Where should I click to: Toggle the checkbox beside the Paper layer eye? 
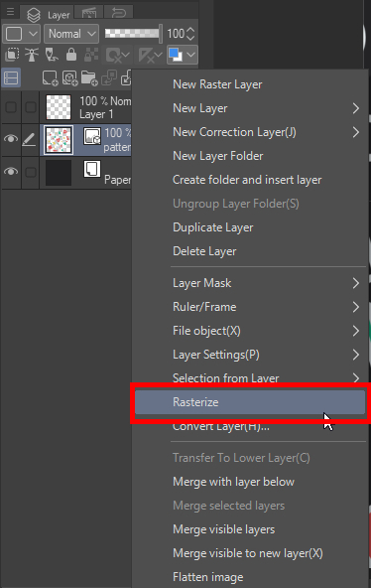pos(31,172)
